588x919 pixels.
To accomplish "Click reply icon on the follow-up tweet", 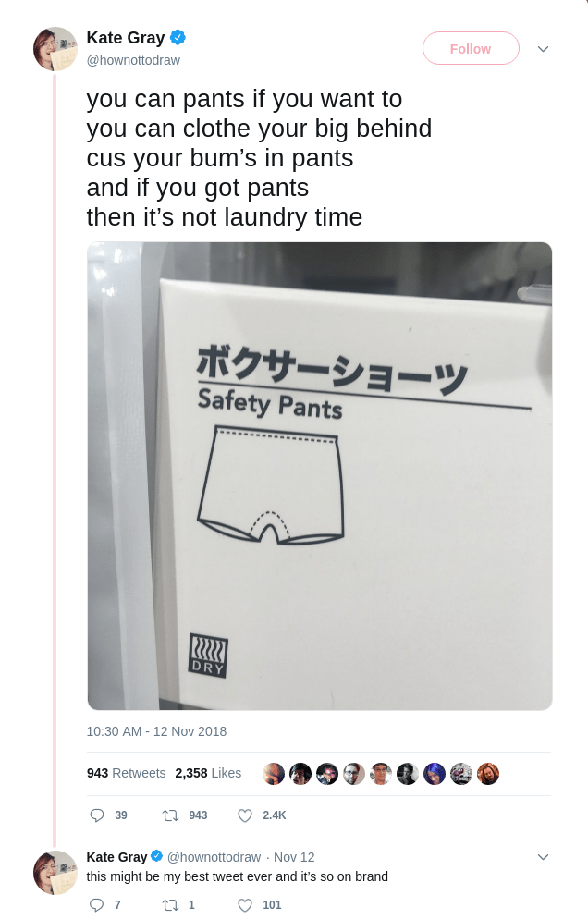I will [x=97, y=905].
